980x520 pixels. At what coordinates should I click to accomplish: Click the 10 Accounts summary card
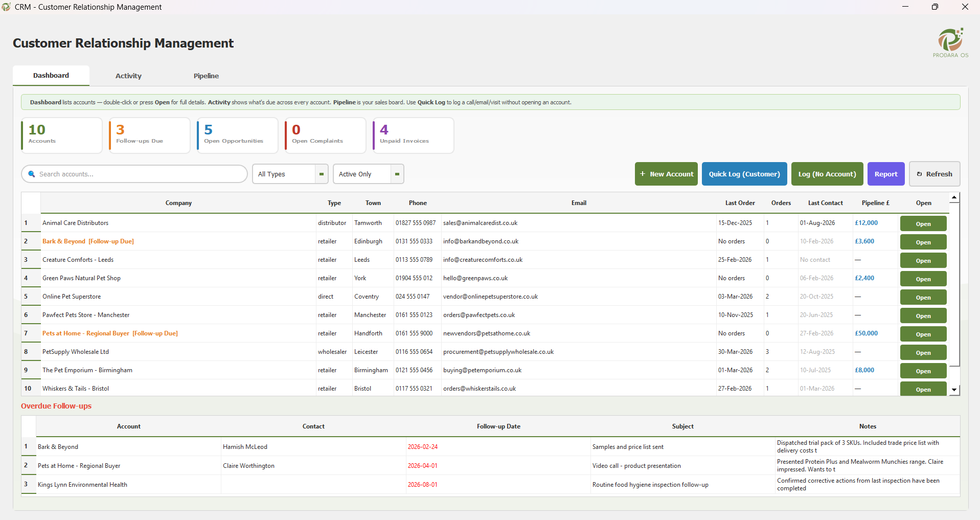[x=62, y=135]
